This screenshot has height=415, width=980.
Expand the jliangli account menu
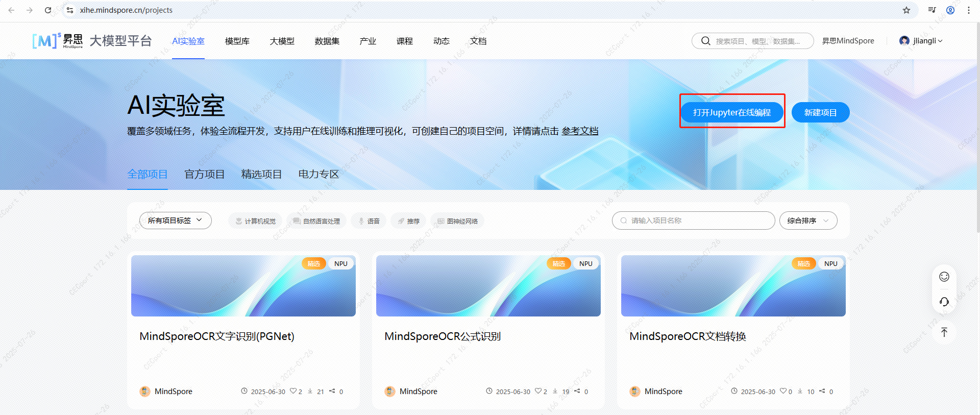[x=940, y=41]
